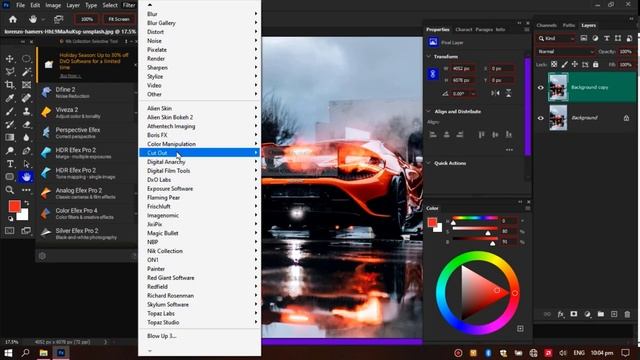Click the foreground color swatch in toolbox

click(x=14, y=206)
